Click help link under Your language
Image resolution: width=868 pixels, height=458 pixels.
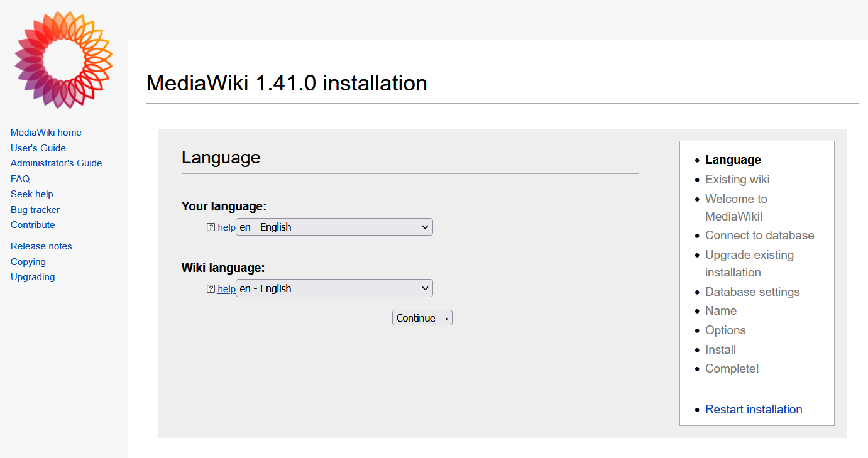tap(226, 227)
